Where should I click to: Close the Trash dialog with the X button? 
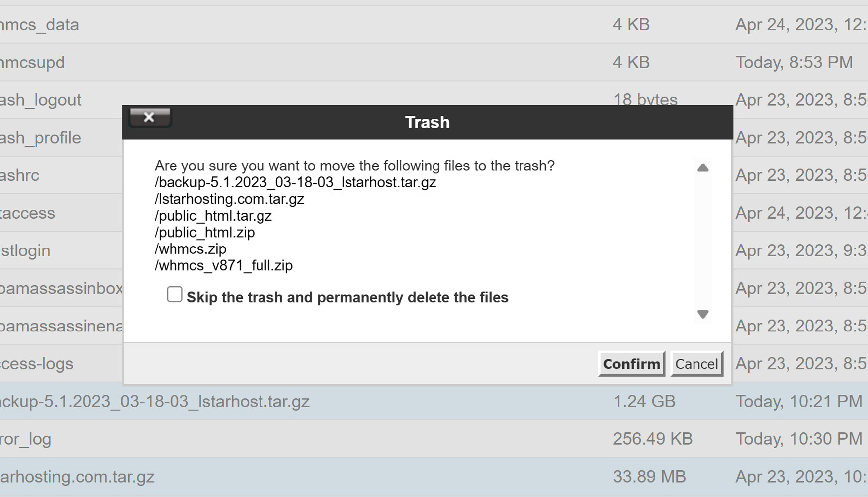pos(150,118)
